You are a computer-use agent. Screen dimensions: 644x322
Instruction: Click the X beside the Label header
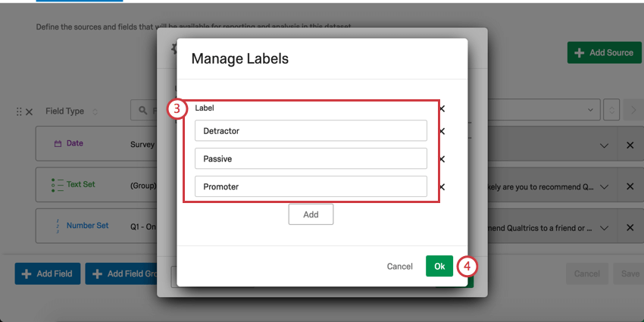442,109
